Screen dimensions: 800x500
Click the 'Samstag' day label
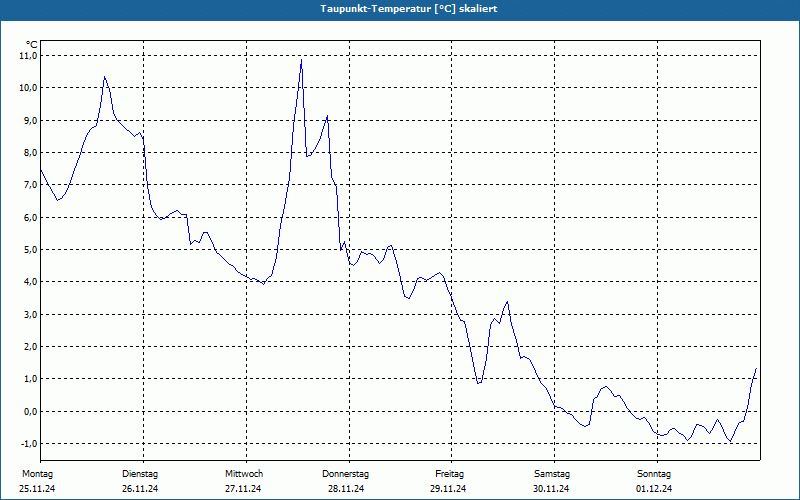click(x=552, y=474)
